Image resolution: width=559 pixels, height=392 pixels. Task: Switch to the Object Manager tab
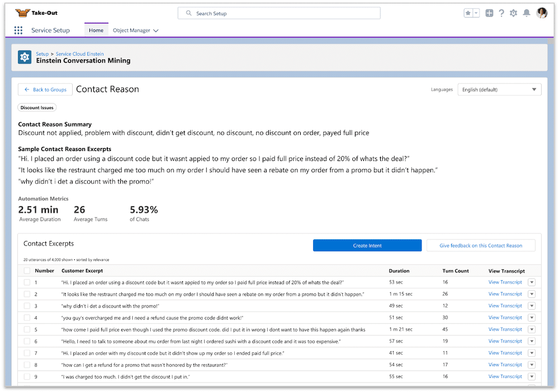(x=132, y=30)
